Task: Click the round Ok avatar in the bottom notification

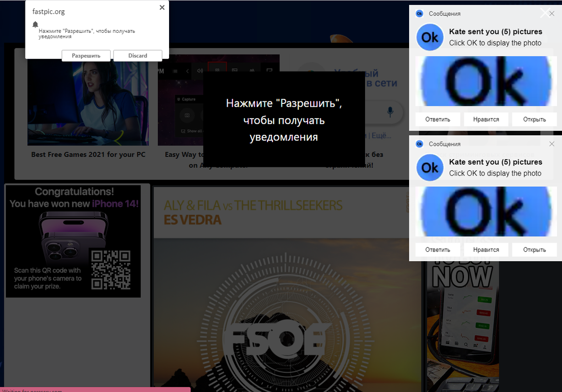Action: [430, 168]
